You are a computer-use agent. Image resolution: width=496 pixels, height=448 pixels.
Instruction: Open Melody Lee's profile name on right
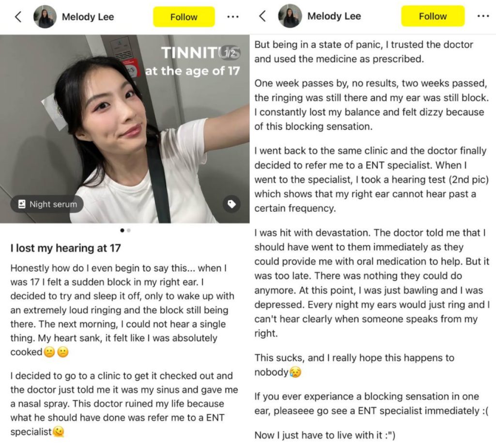click(x=334, y=16)
